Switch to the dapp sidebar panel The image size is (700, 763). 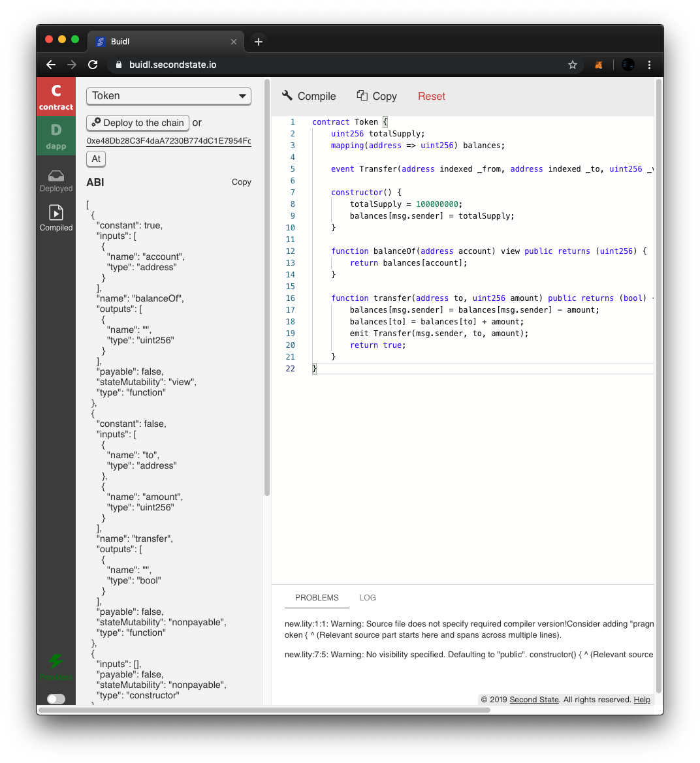pyautogui.click(x=56, y=136)
